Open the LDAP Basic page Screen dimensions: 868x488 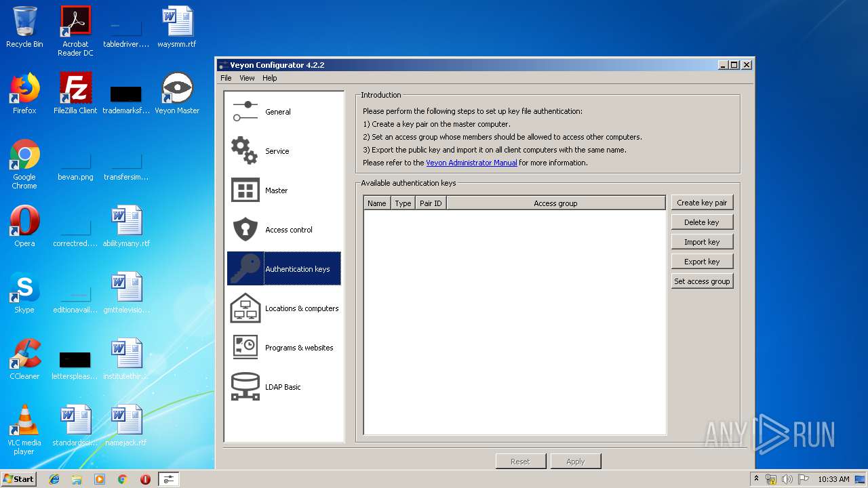[x=284, y=387]
